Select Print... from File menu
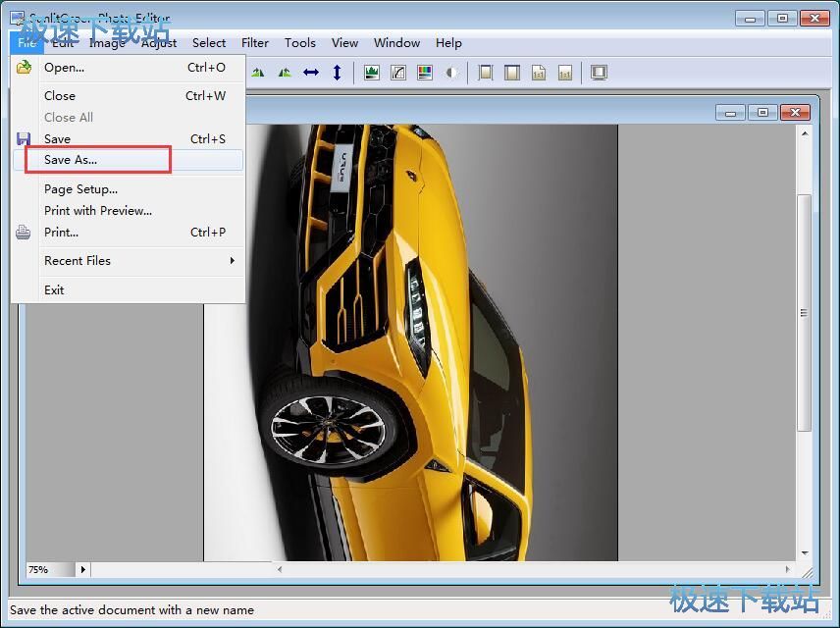The image size is (840, 628). pyautogui.click(x=128, y=233)
